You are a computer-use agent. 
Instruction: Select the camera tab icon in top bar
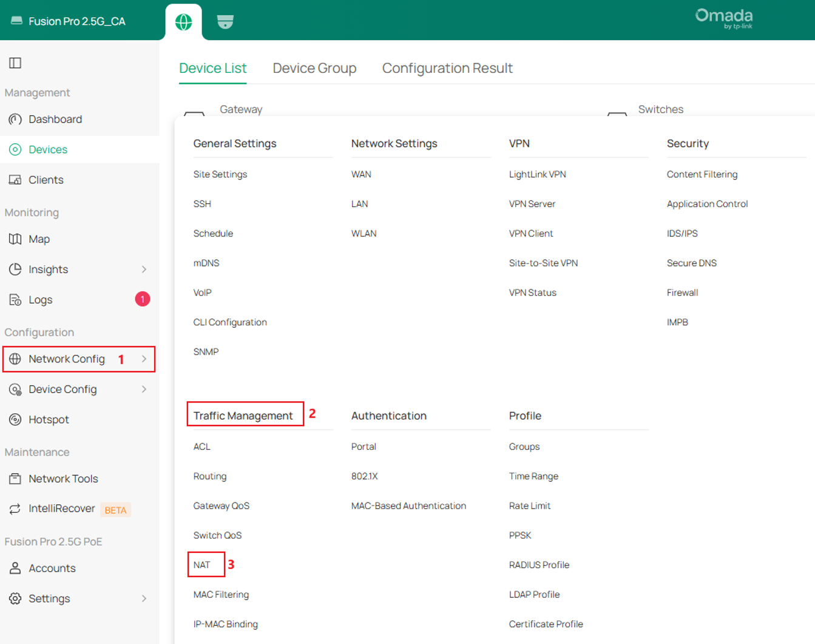[225, 22]
